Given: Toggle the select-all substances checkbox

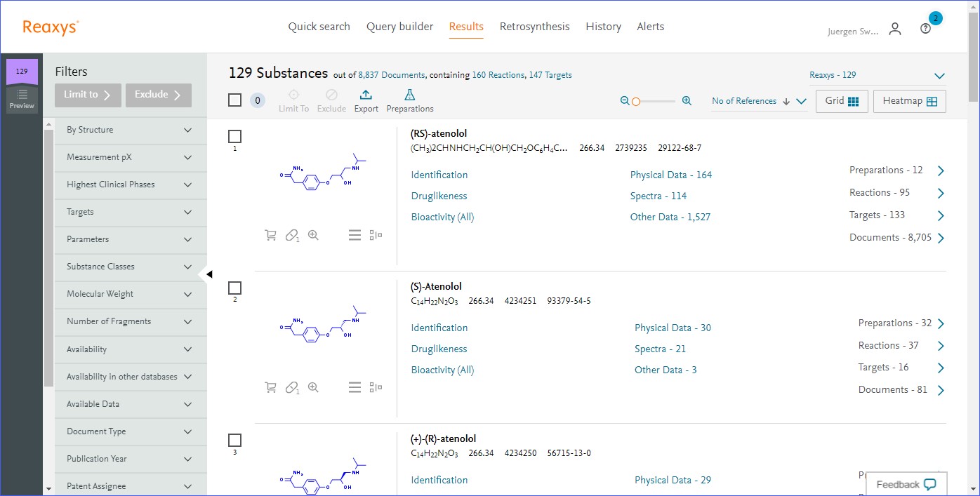Looking at the screenshot, I should [235, 100].
